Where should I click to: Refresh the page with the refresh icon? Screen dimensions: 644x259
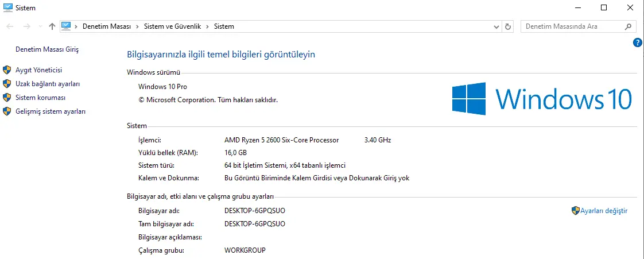coord(508,26)
